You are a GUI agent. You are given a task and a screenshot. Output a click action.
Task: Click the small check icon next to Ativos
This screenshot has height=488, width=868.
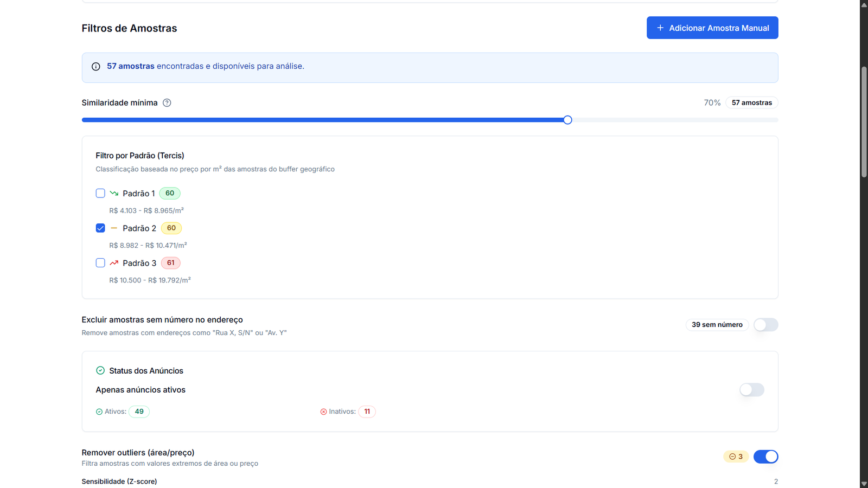pos(99,412)
